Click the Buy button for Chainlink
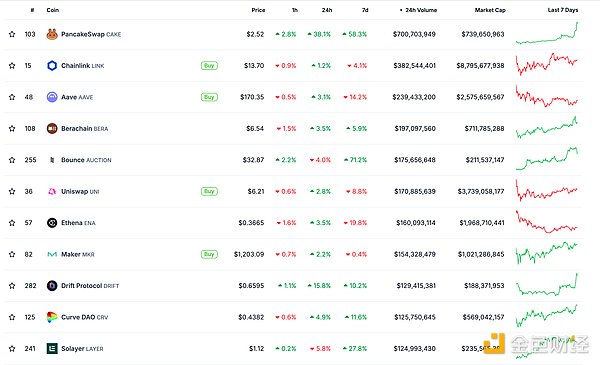 209,65
